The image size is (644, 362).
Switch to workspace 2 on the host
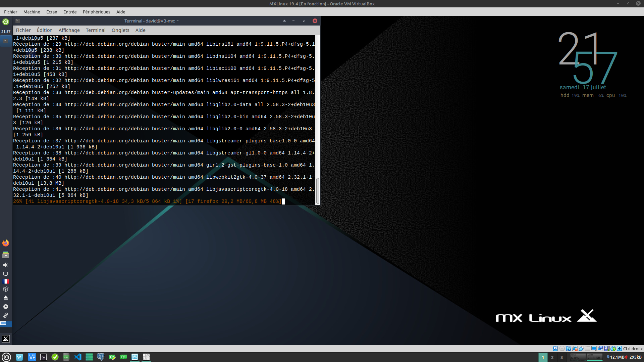552,357
